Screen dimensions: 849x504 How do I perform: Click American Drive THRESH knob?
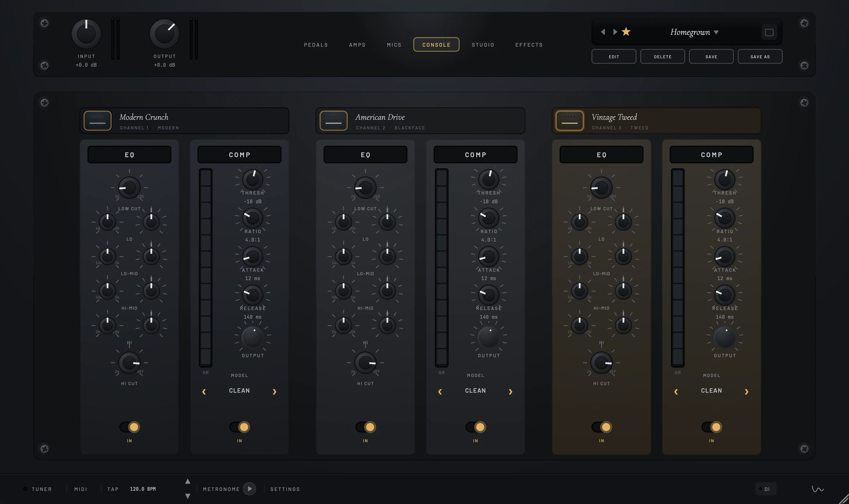tap(489, 179)
